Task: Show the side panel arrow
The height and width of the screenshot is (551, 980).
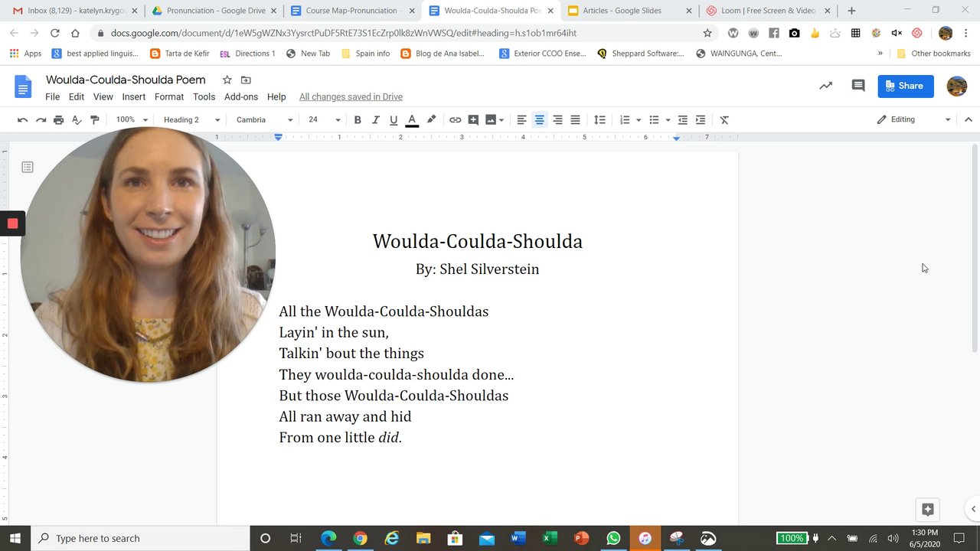Action: point(973,509)
